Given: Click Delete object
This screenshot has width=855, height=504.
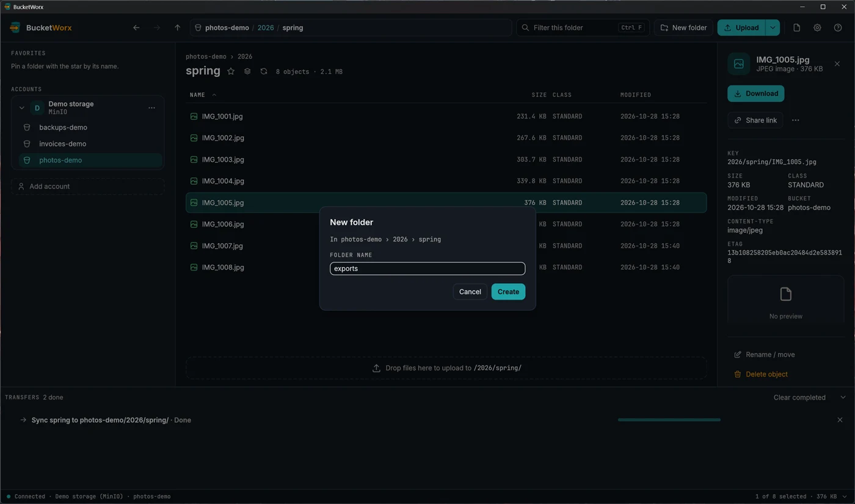Looking at the screenshot, I should (760, 374).
